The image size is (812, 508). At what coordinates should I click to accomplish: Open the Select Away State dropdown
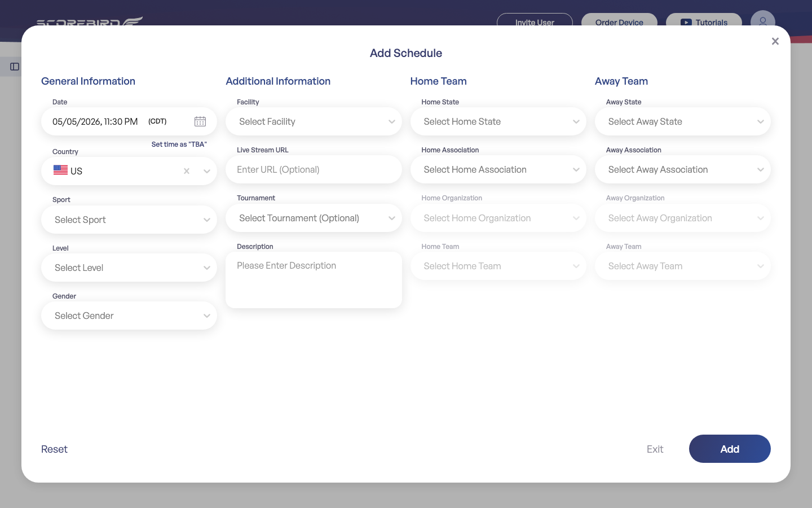[683, 121]
